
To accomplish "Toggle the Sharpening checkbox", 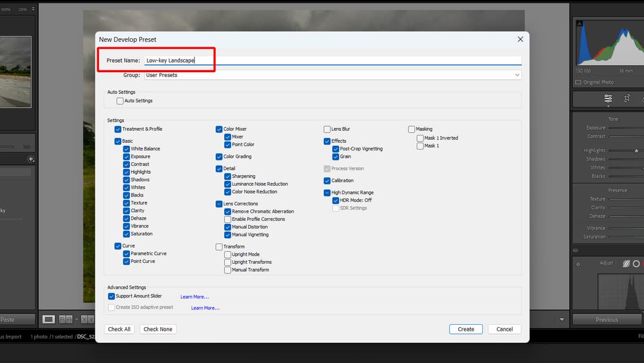I will tap(228, 176).
